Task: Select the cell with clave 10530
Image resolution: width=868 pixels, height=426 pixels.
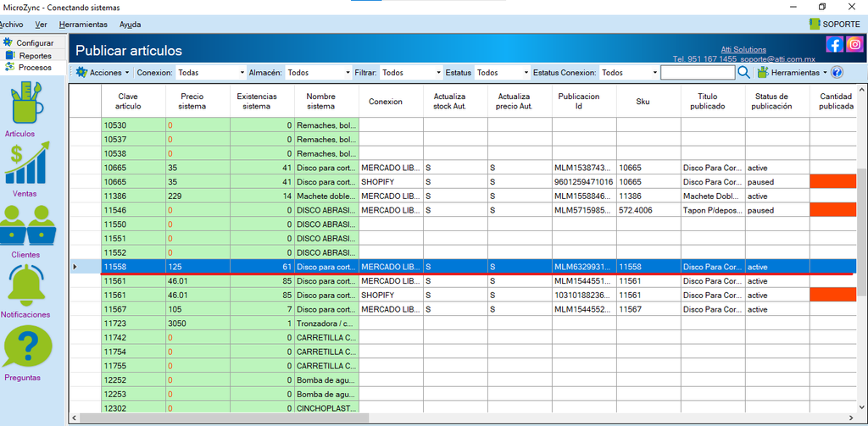Action: pos(133,125)
